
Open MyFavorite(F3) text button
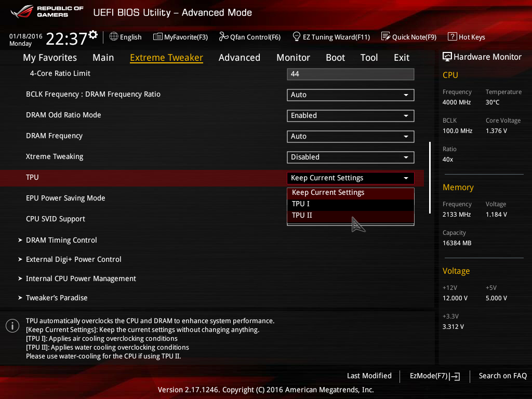tap(186, 37)
